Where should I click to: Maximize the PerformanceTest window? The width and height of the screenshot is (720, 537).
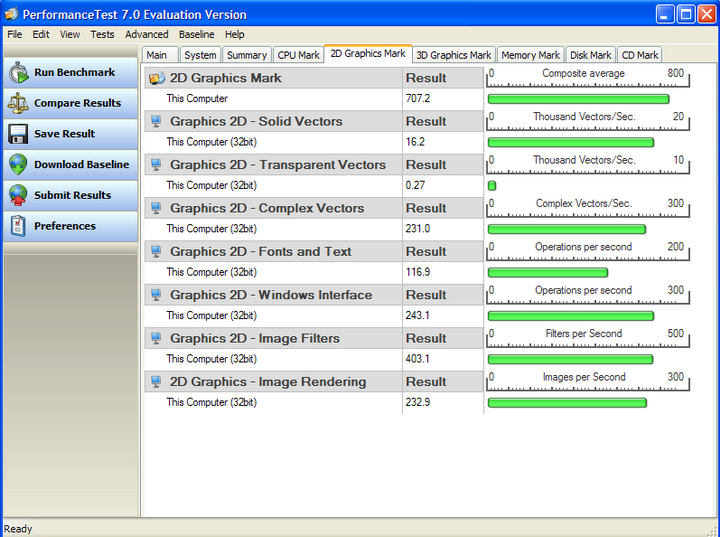(686, 14)
